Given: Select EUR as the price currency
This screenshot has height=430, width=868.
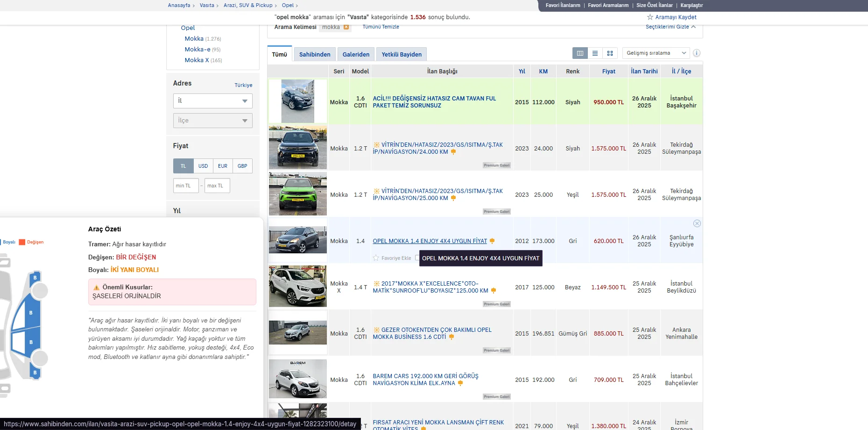Looking at the screenshot, I should click(223, 166).
